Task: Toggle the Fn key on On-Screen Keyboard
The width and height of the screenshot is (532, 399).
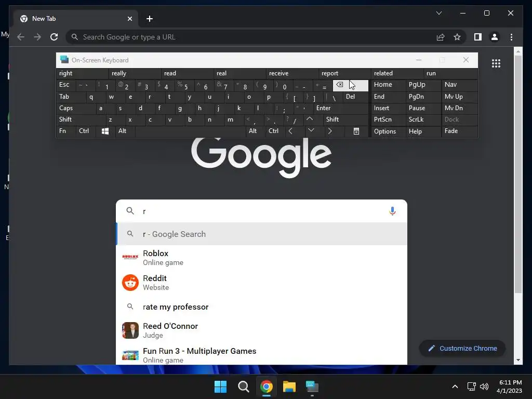Action: click(x=66, y=131)
